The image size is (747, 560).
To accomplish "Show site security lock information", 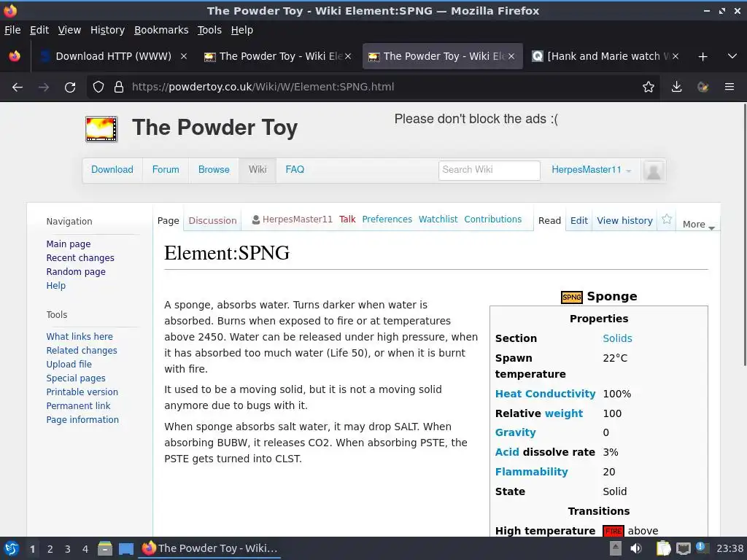I will (119, 87).
